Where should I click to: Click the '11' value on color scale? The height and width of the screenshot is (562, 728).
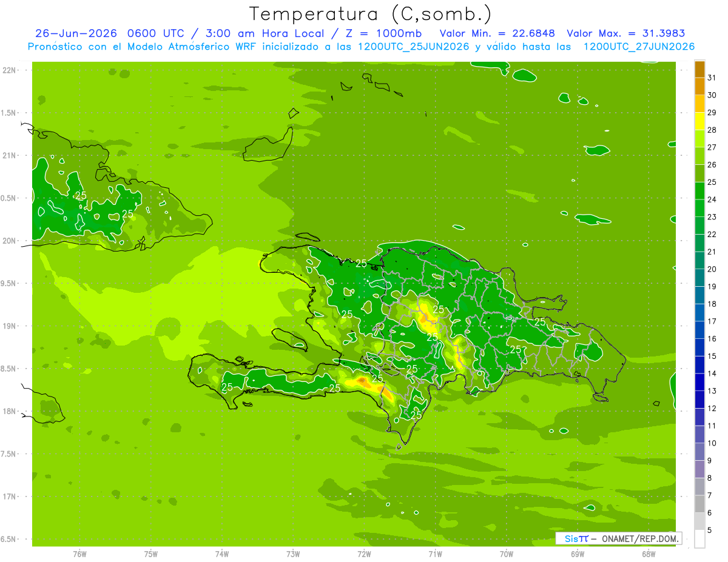click(x=712, y=426)
